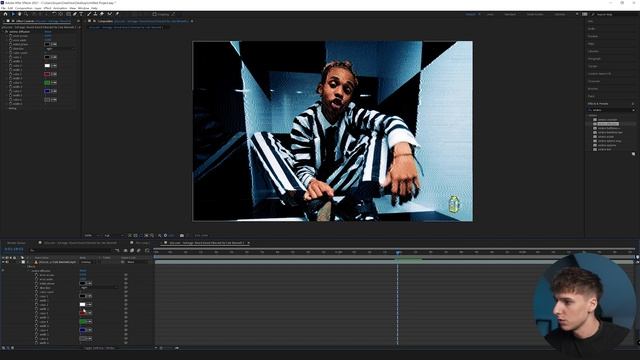This screenshot has height=360, width=640.
Task: Open the Graph Editor icon in the timeline header
Action: [x=147, y=250]
